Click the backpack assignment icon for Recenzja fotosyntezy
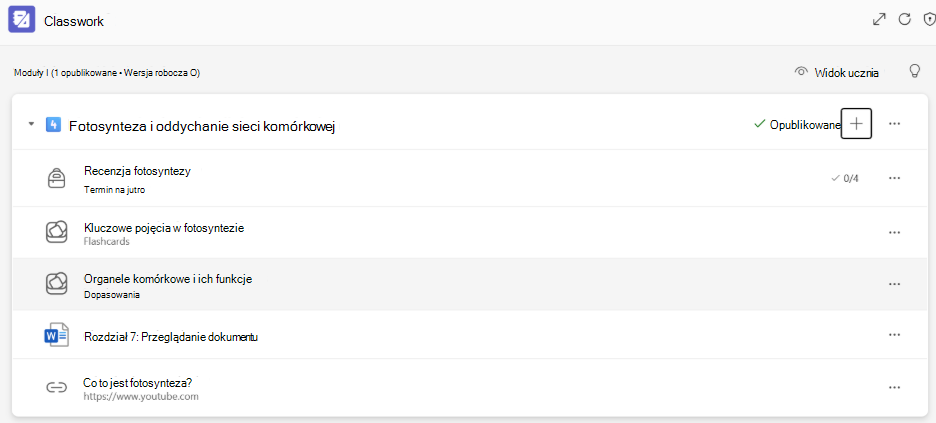Viewport: 936px width, 423px height. pos(56,178)
